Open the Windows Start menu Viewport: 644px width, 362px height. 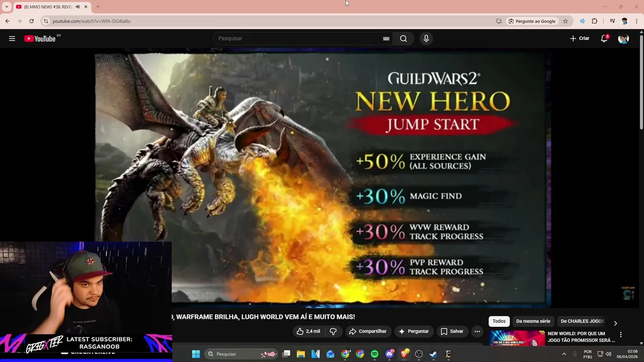point(196,354)
